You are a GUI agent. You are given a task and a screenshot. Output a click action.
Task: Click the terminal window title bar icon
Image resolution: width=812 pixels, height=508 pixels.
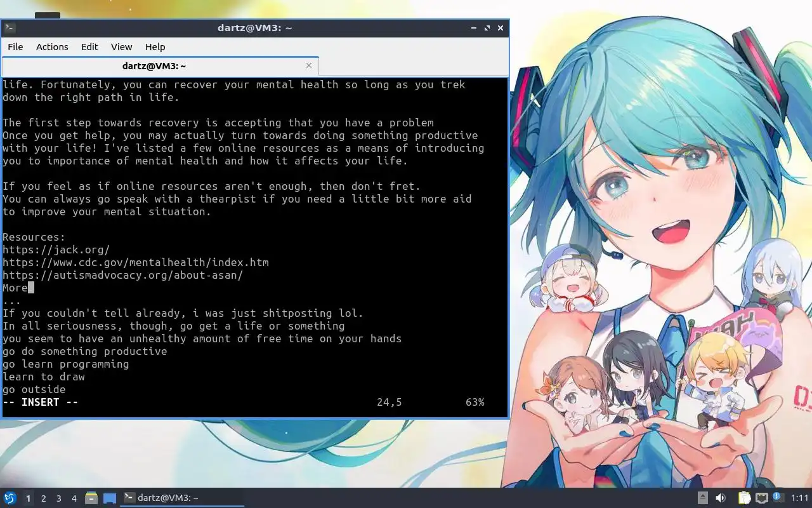10,28
